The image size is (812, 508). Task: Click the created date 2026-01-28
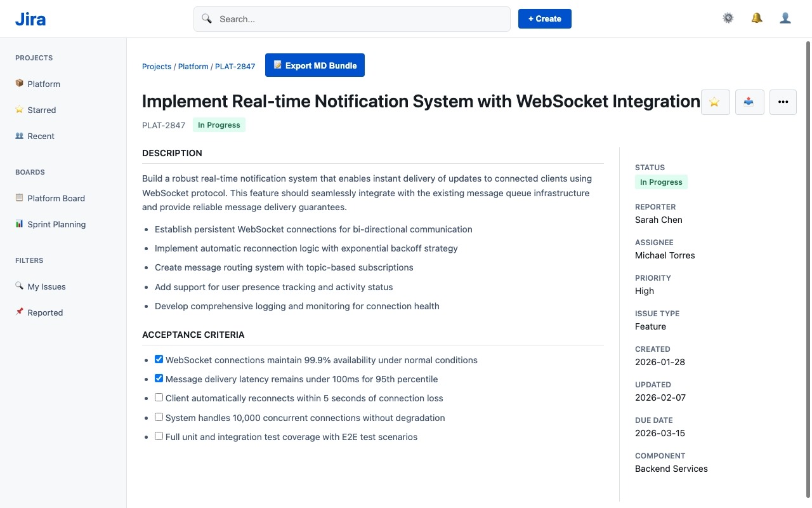[660, 362]
